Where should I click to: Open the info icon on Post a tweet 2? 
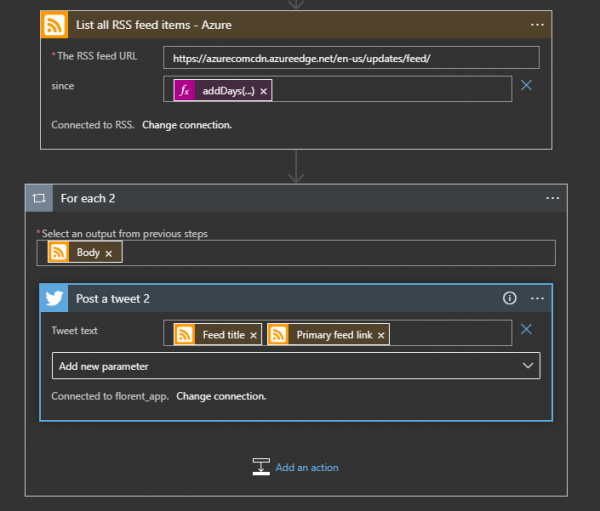pyautogui.click(x=509, y=298)
